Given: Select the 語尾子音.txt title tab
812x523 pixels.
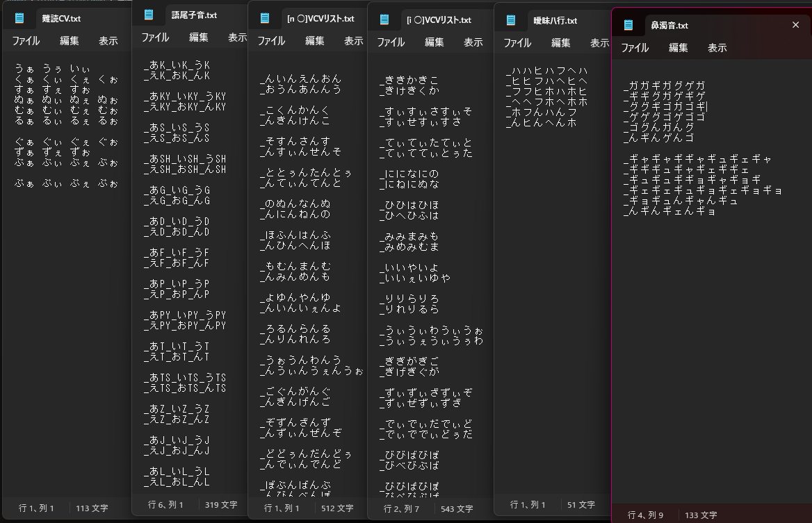Looking at the screenshot, I should (194, 15).
